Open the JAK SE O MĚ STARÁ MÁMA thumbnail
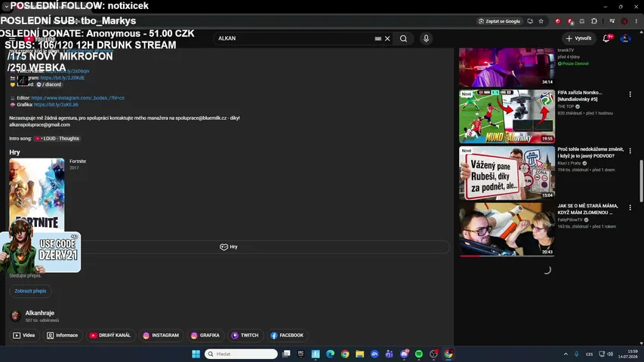 coord(507,230)
